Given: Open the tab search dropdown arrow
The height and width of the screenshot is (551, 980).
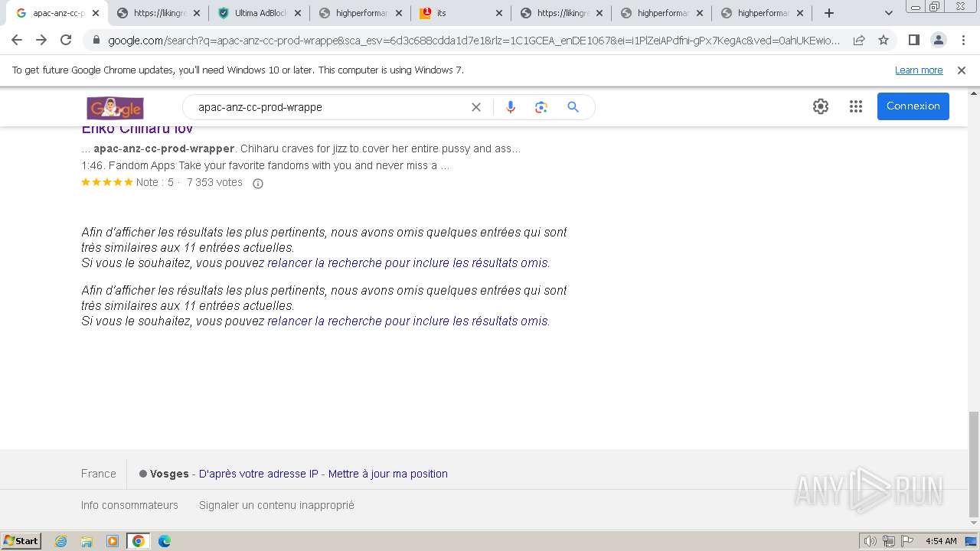Looking at the screenshot, I should click(x=889, y=13).
